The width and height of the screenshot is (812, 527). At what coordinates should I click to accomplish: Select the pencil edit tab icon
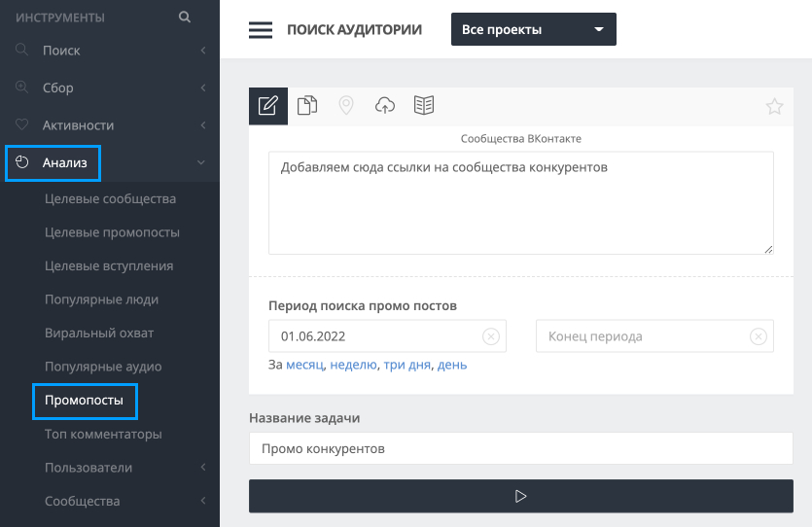coord(268,106)
